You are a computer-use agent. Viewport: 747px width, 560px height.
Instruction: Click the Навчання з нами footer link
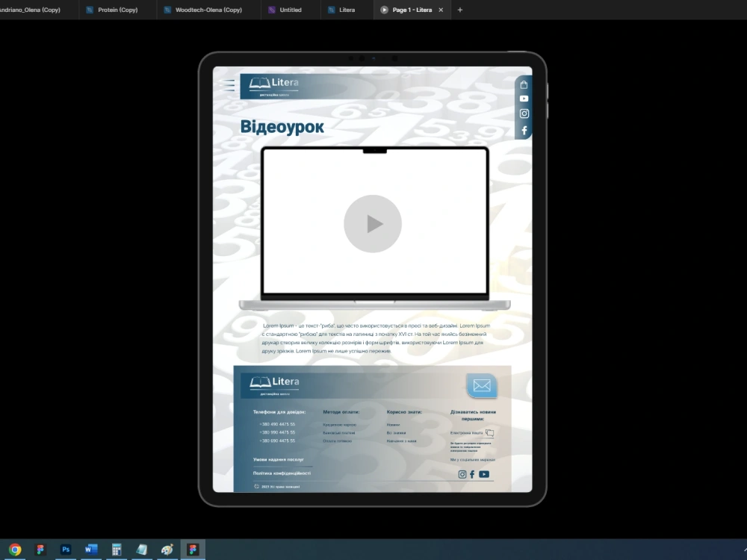coord(401,441)
